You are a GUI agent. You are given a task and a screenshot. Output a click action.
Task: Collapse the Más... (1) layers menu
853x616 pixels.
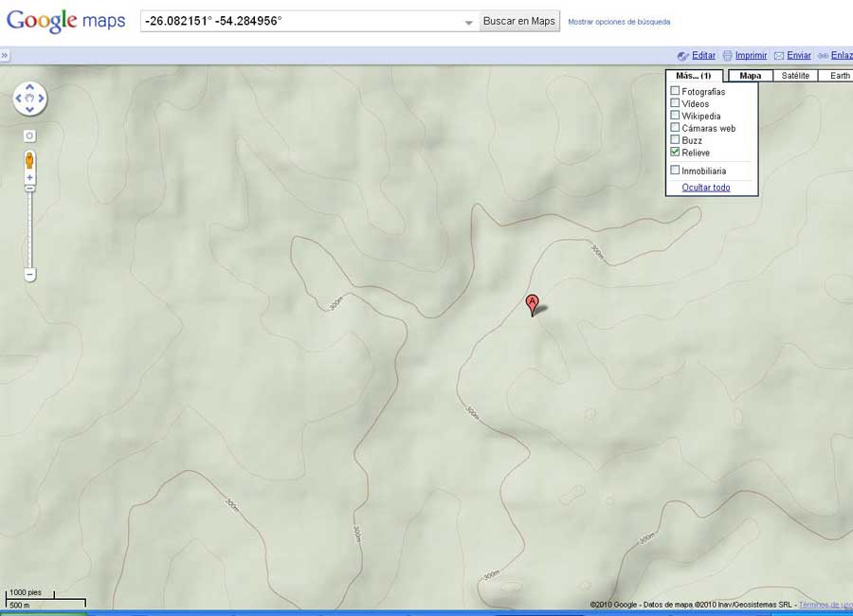(694, 76)
